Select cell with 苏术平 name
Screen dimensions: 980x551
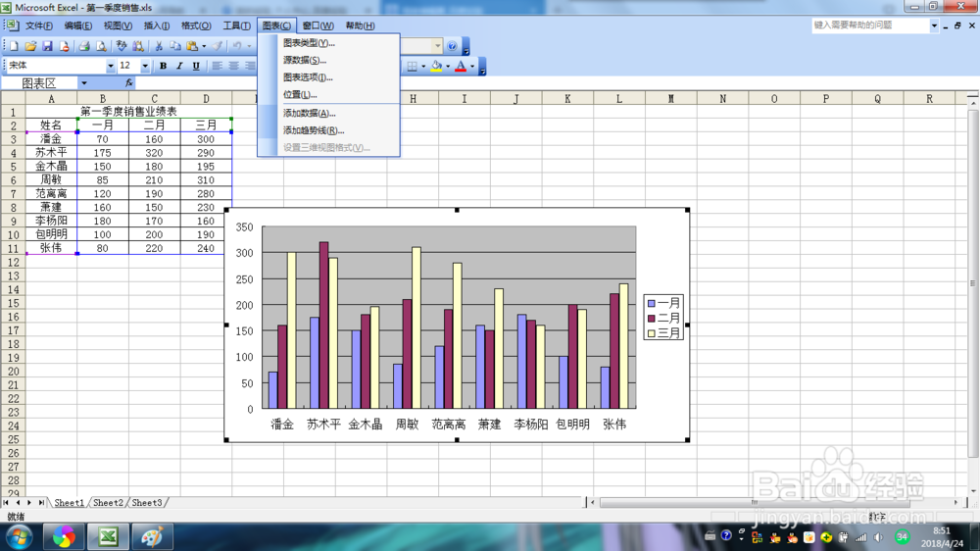pos(51,153)
